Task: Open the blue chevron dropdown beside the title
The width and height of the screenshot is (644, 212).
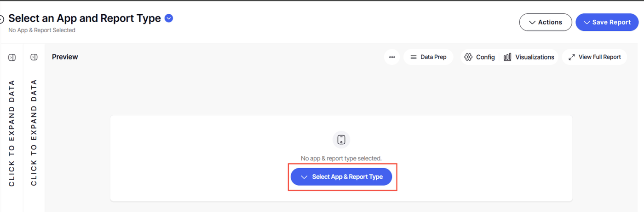Action: [x=169, y=18]
